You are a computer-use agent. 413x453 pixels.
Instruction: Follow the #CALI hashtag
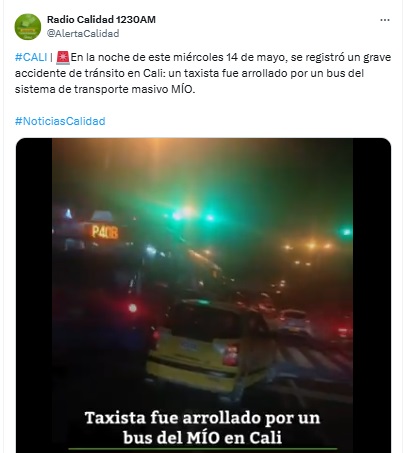point(31,57)
